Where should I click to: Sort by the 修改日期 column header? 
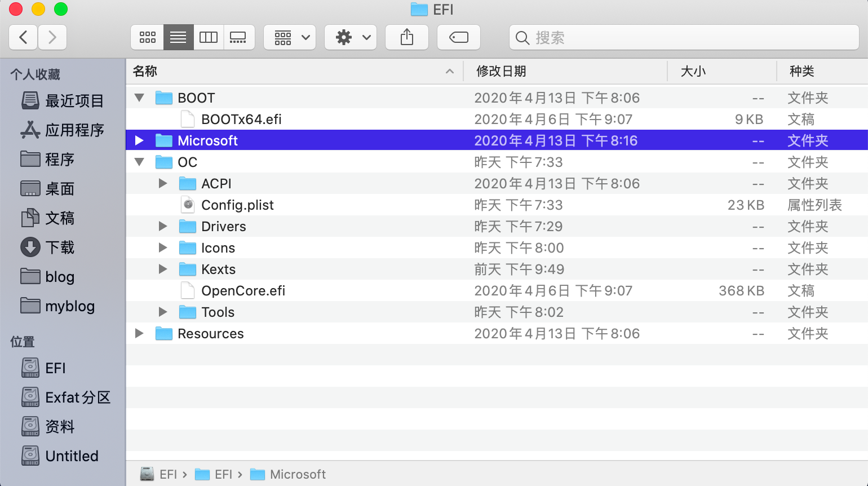[565, 71]
